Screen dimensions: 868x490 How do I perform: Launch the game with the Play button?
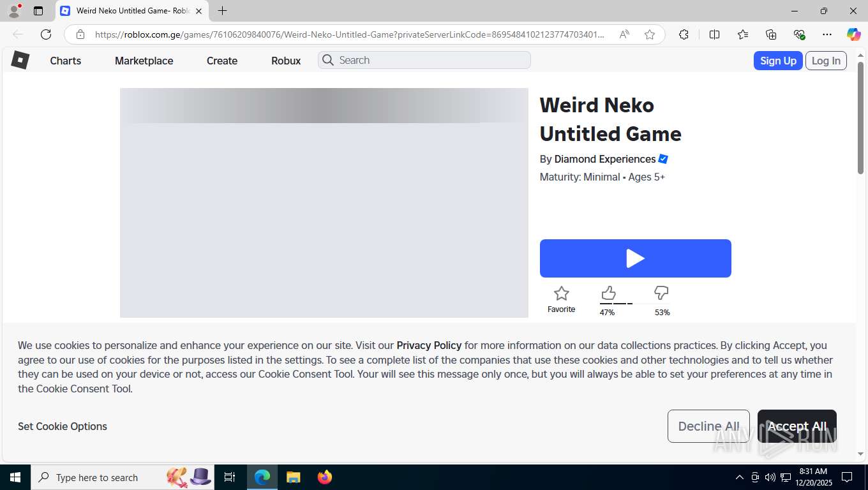(x=636, y=258)
